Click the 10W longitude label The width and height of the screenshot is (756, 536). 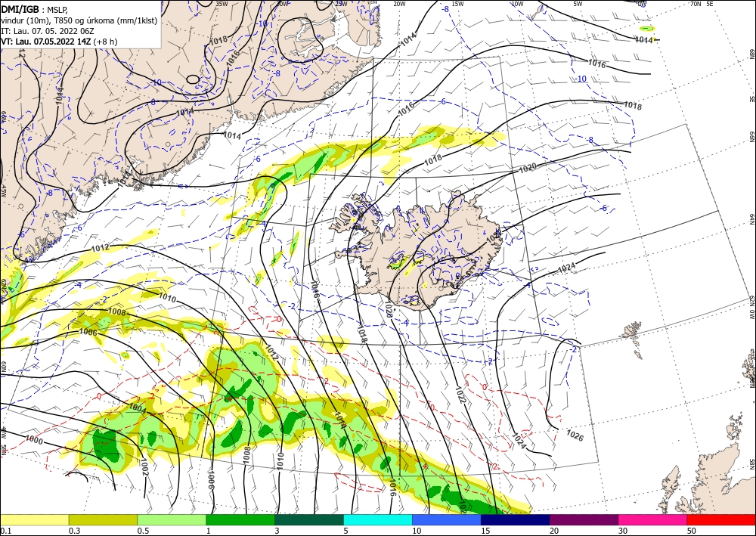tap(517, 4)
